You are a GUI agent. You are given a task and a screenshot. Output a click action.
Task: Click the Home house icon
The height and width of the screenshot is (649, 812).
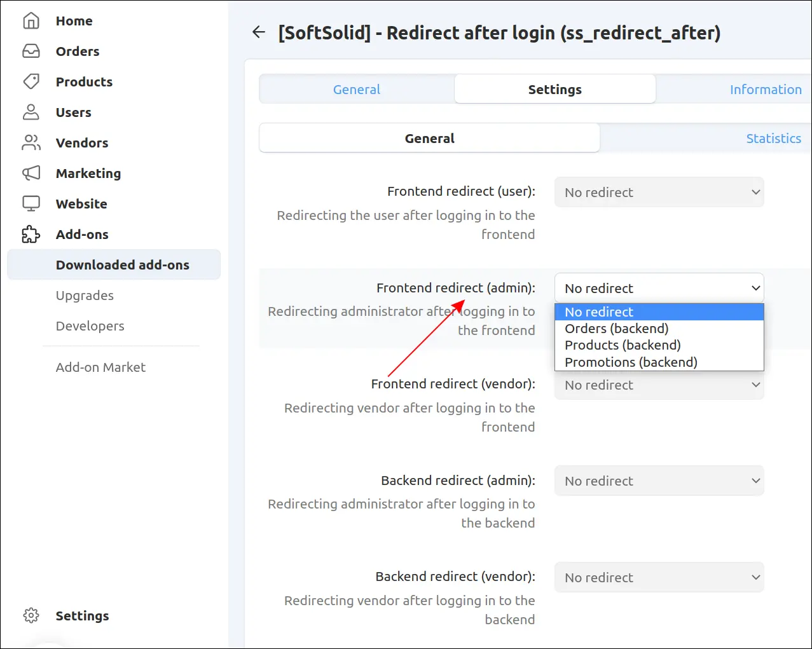(x=31, y=21)
